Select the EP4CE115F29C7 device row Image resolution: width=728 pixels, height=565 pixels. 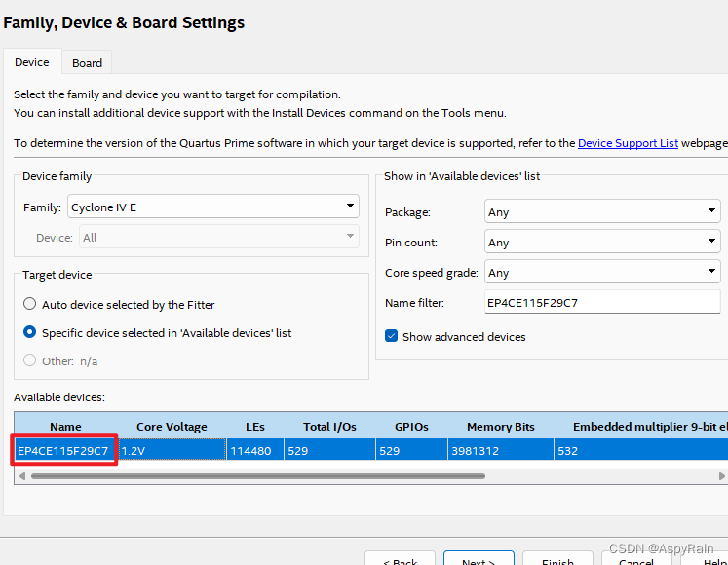pos(371,450)
